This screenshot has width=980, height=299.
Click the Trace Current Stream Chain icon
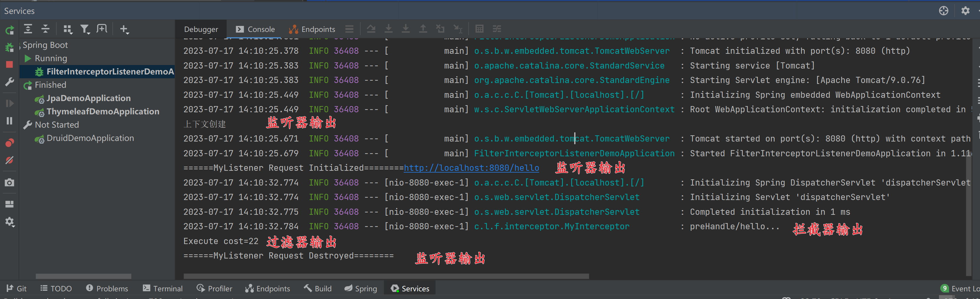(497, 29)
